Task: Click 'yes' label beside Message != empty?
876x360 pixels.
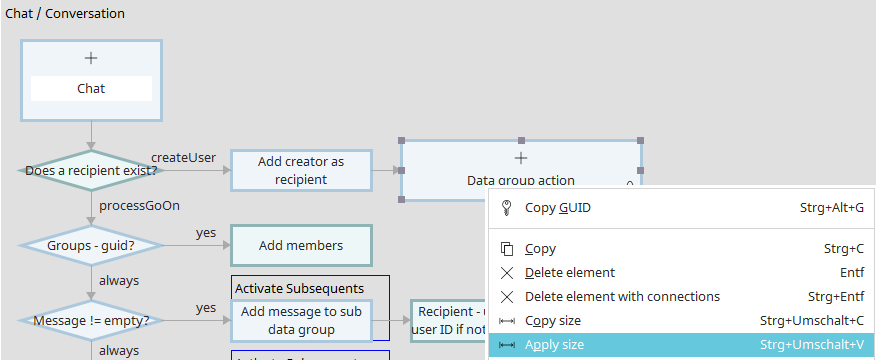Action: pos(206,308)
